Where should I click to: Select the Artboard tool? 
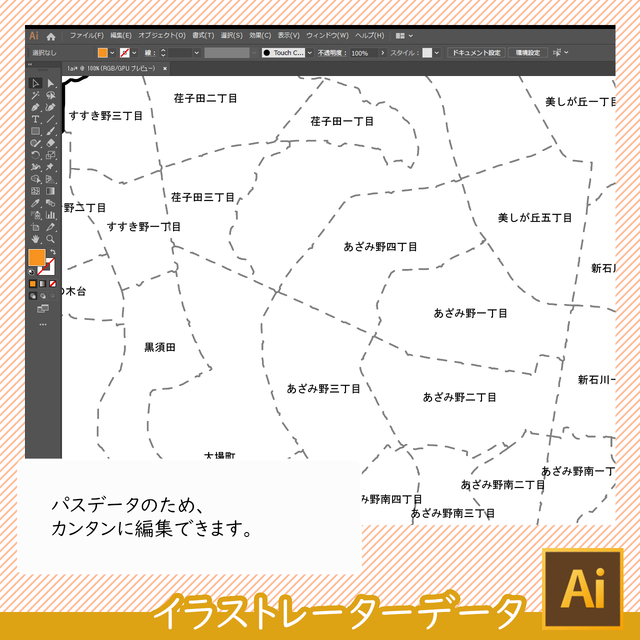pos(36,227)
